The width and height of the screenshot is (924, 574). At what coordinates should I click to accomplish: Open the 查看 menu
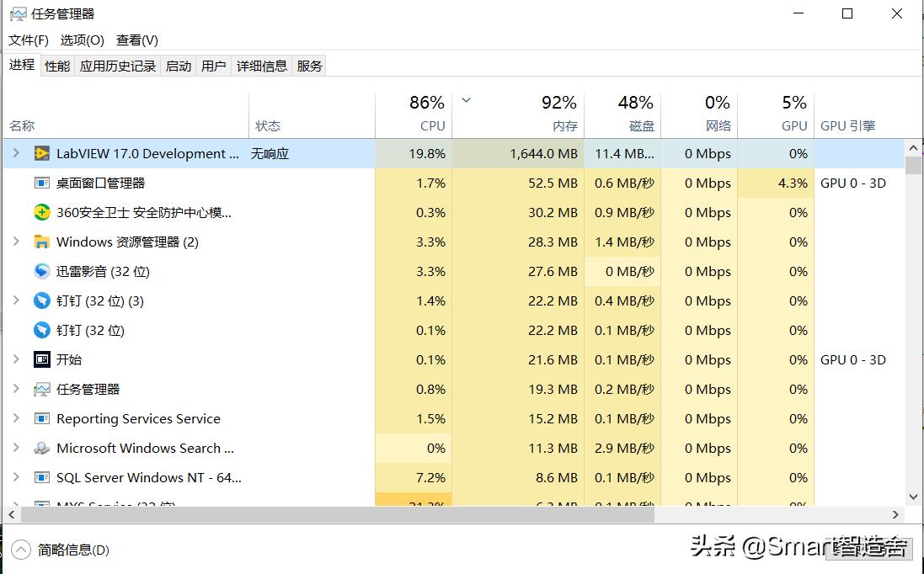[x=136, y=40]
